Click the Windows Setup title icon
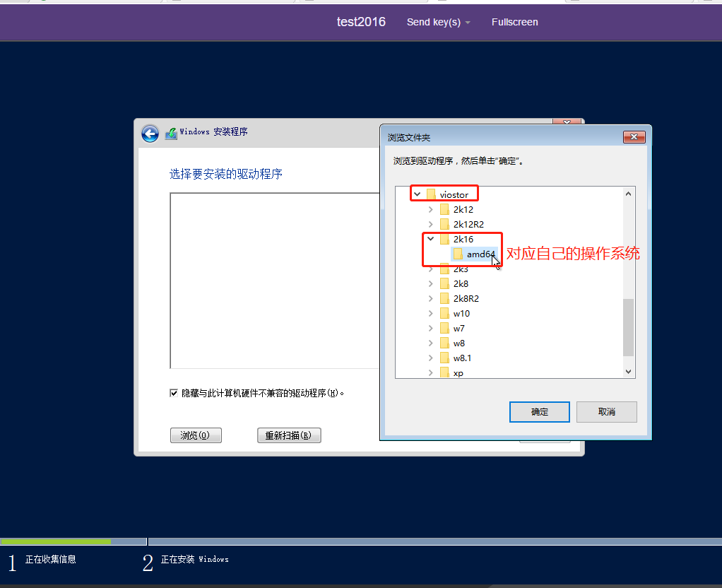This screenshot has height=588, width=722. [x=171, y=134]
